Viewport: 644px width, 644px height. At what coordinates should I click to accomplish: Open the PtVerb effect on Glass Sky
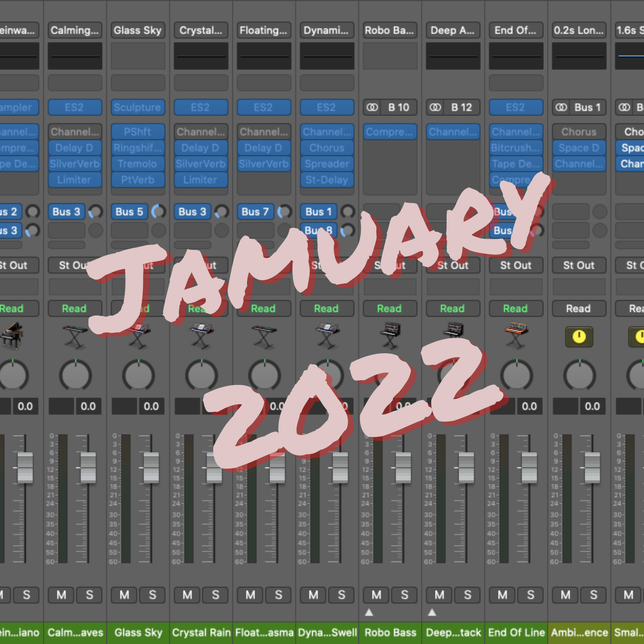[x=138, y=180]
